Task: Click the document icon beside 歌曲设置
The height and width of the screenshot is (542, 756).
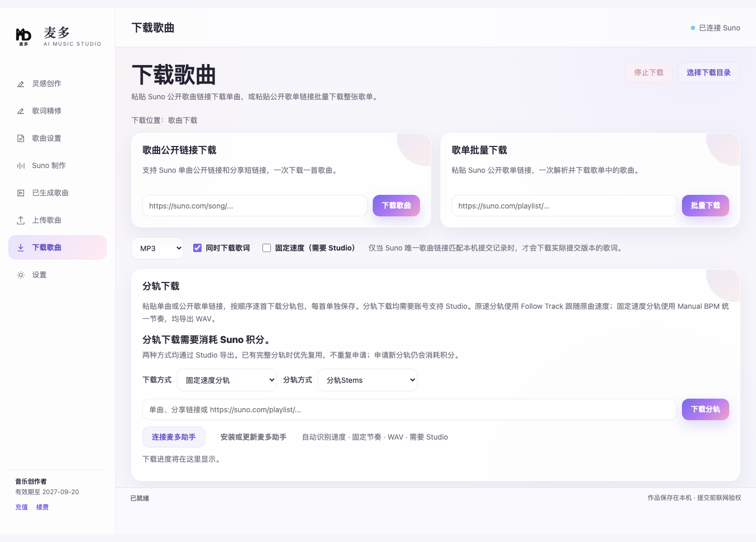Action: pyautogui.click(x=21, y=139)
